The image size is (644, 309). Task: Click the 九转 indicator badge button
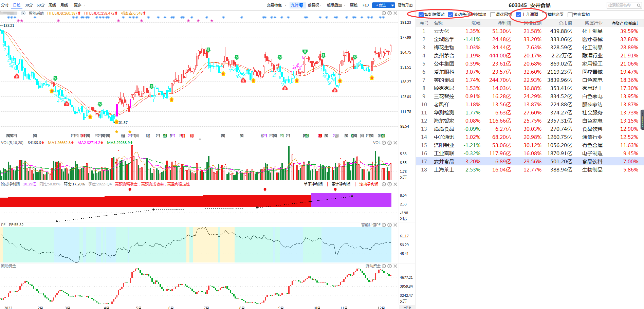click(x=297, y=5)
